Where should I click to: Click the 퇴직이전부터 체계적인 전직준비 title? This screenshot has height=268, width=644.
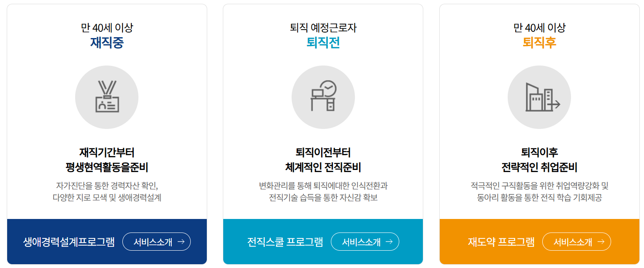pyautogui.click(x=323, y=160)
